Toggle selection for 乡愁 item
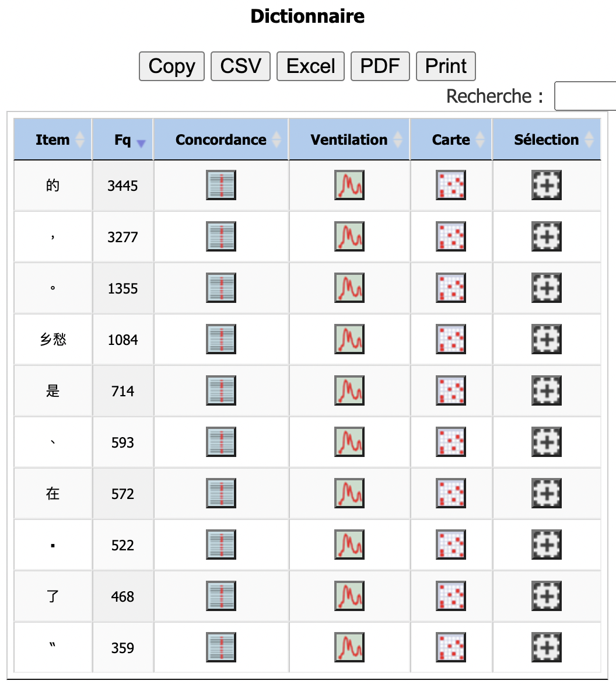Viewport: 616px width, 684px height. (547, 340)
